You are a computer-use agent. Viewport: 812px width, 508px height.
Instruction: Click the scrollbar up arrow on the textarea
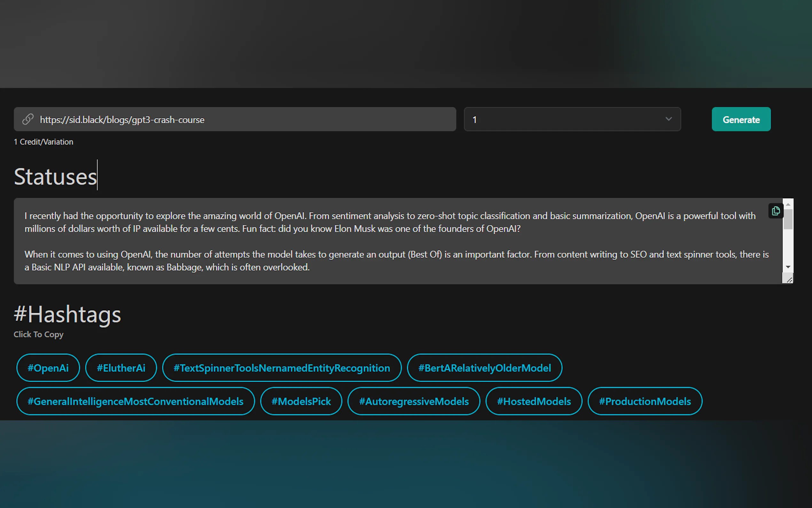tap(788, 204)
